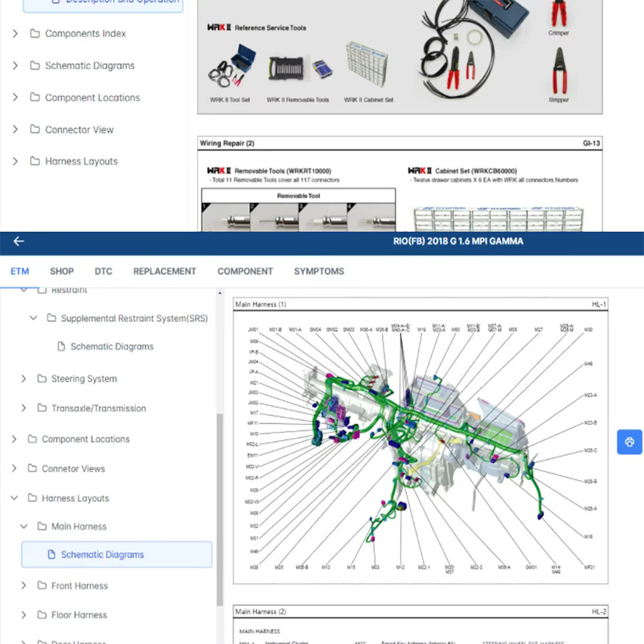The width and height of the screenshot is (644, 644).
Task: Click the Main Harness (1) diagram image
Action: [421, 447]
